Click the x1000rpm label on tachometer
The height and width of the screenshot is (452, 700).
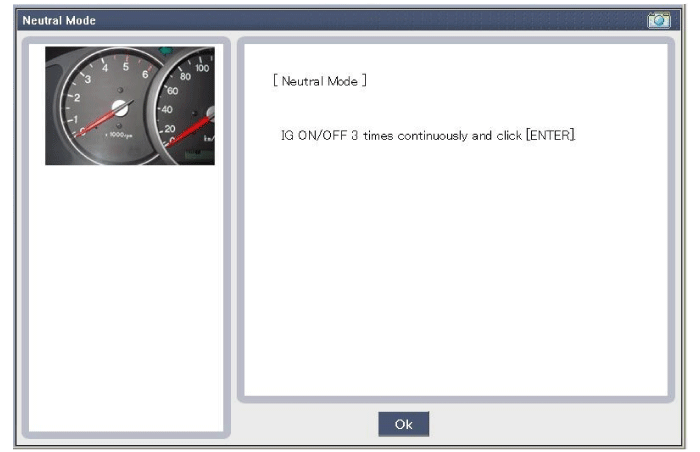tap(120, 134)
